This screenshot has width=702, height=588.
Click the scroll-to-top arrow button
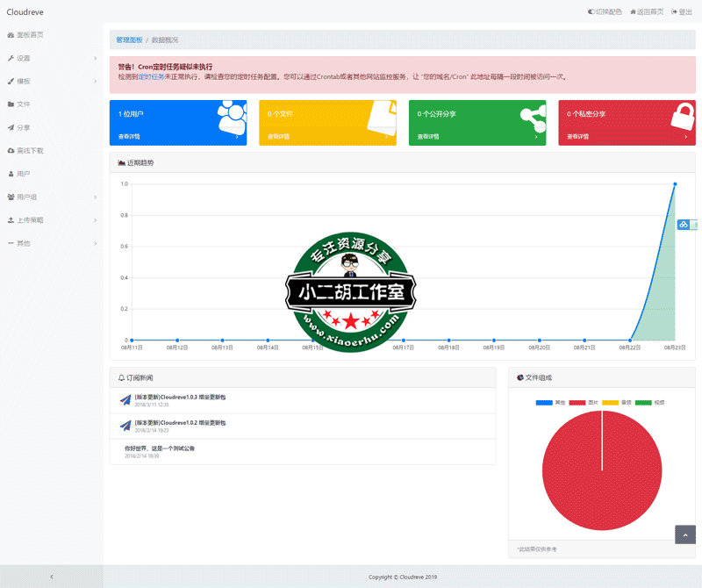click(684, 534)
